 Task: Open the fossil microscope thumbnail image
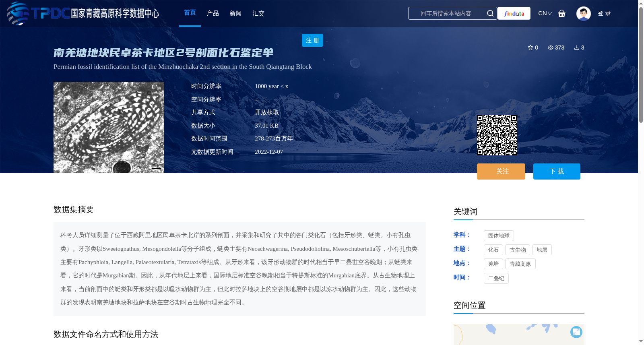[109, 128]
